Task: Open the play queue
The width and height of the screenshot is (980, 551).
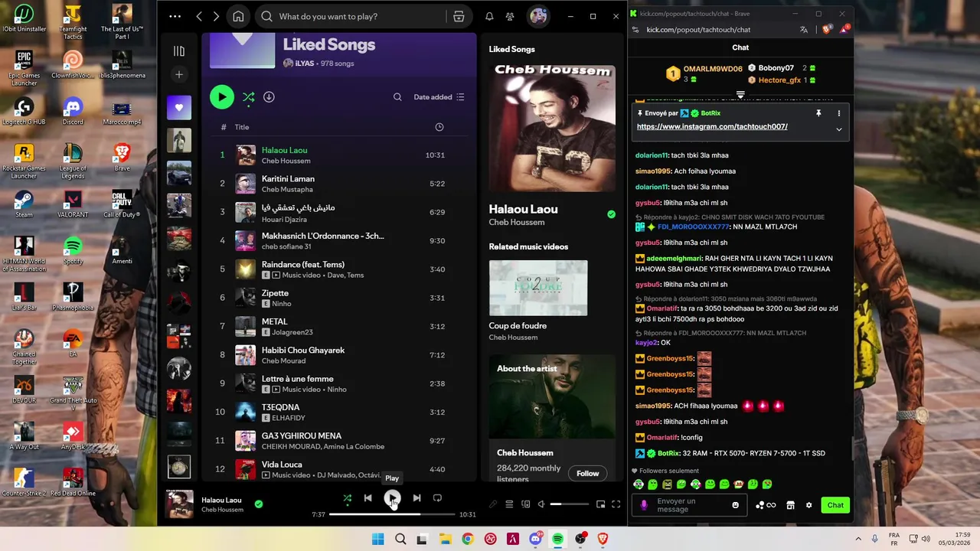Action: (509, 504)
